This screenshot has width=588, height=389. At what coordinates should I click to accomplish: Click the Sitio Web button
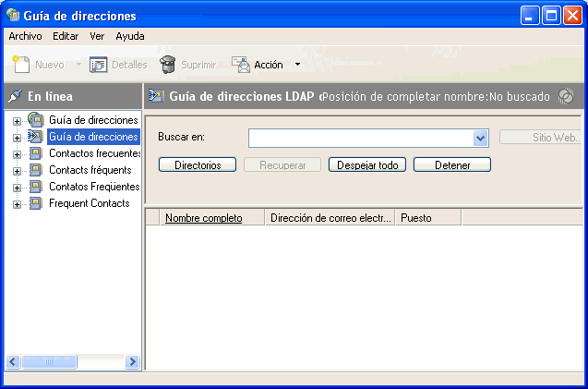[x=540, y=138]
